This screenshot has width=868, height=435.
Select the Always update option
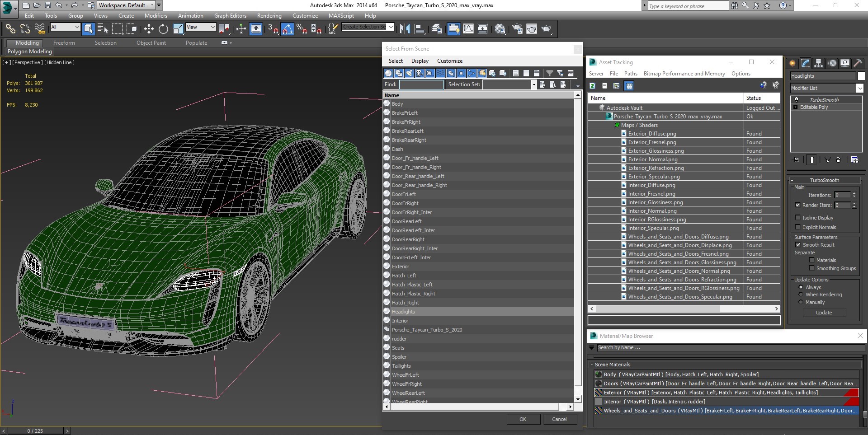coord(801,287)
